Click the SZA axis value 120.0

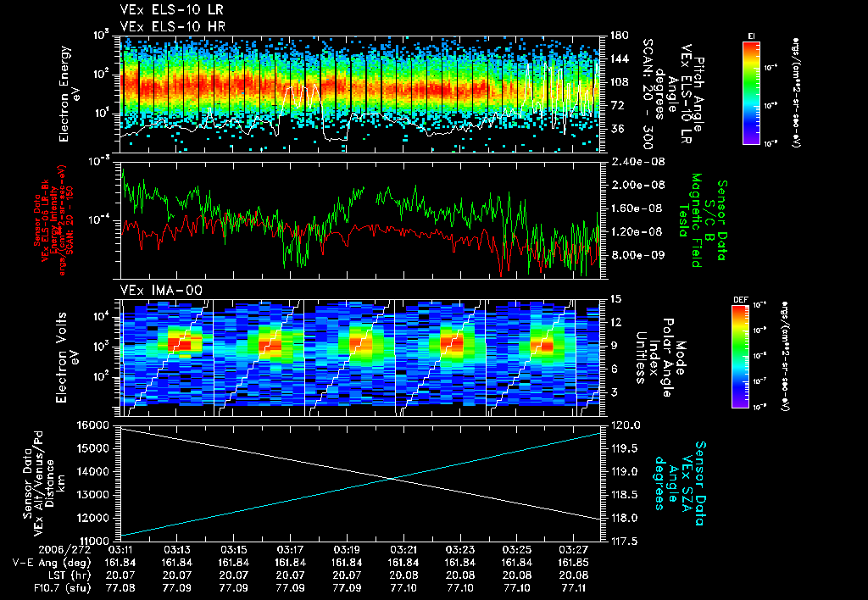point(625,425)
